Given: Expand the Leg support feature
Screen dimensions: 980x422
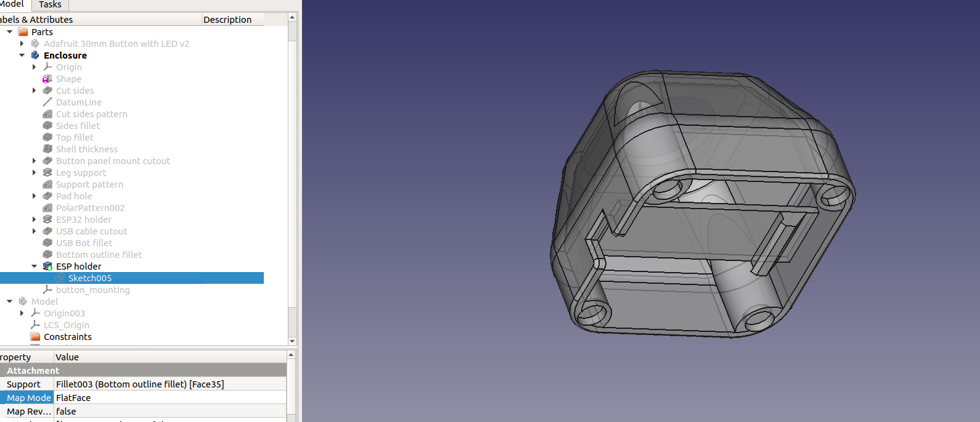Looking at the screenshot, I should point(34,173).
